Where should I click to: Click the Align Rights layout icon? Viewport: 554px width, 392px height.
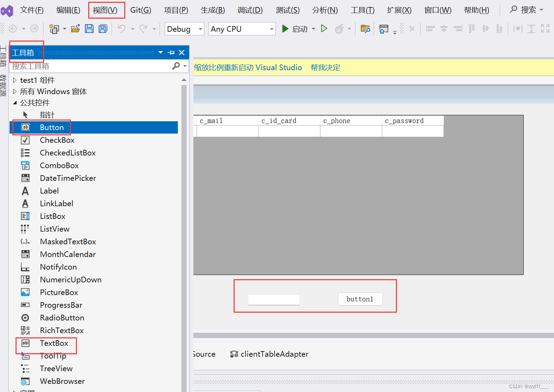click(x=458, y=29)
